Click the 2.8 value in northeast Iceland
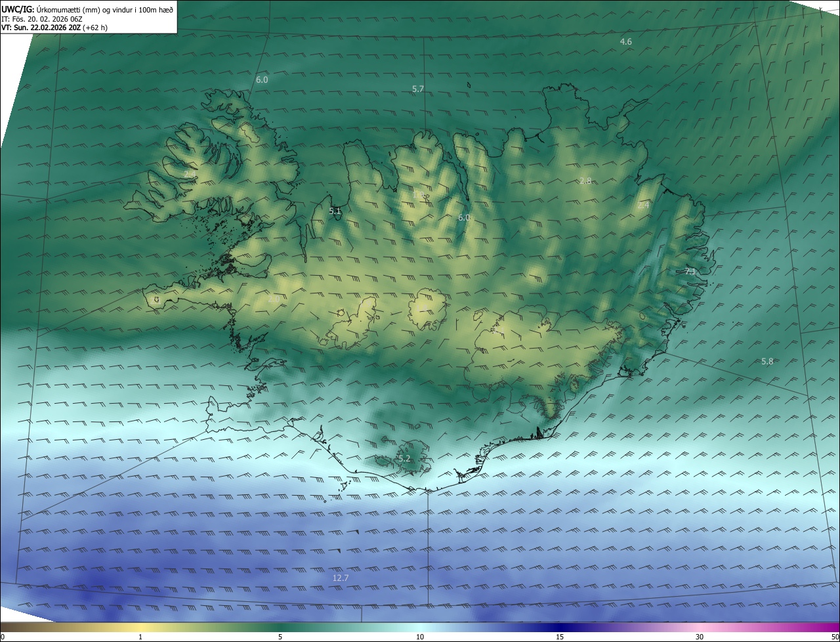The height and width of the screenshot is (642, 840). pyautogui.click(x=585, y=181)
